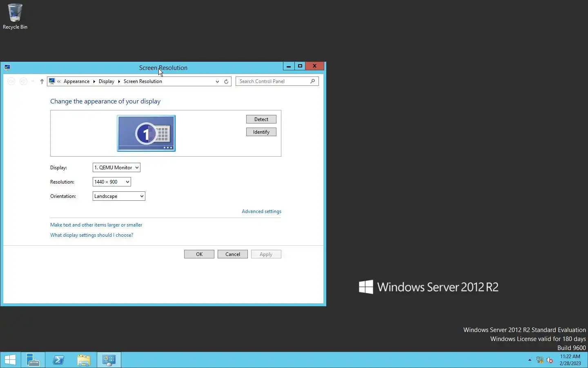This screenshot has width=588, height=368.
Task: Show hidden tray icons arrow
Action: pyautogui.click(x=530, y=360)
